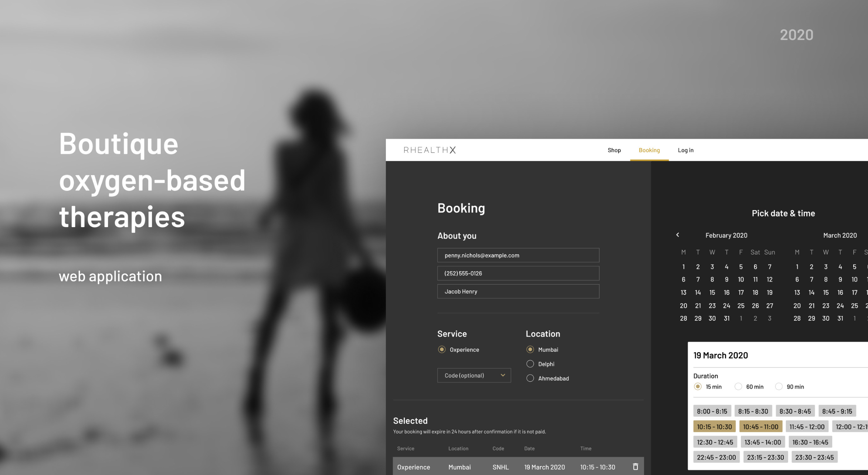Select the Experience service radio

pos(442,350)
